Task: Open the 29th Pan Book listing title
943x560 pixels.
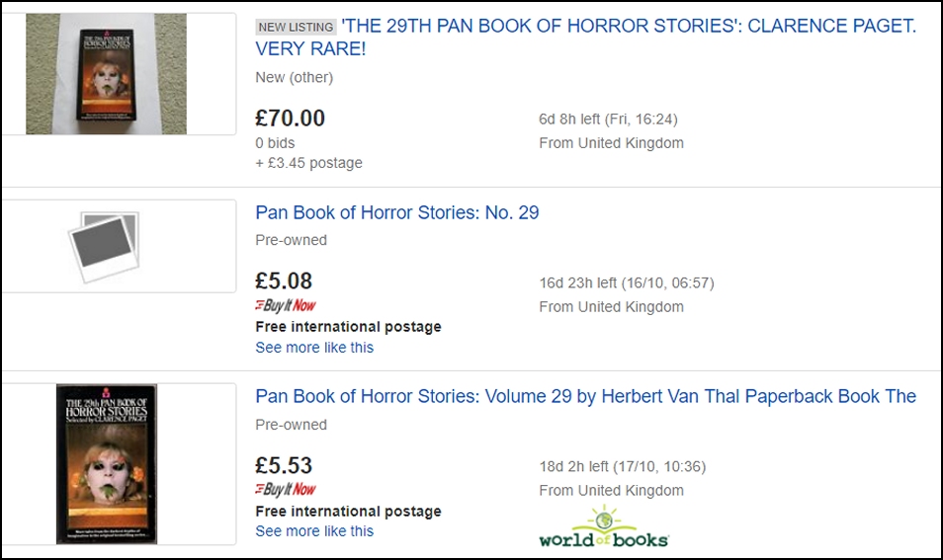Action: 586,38
